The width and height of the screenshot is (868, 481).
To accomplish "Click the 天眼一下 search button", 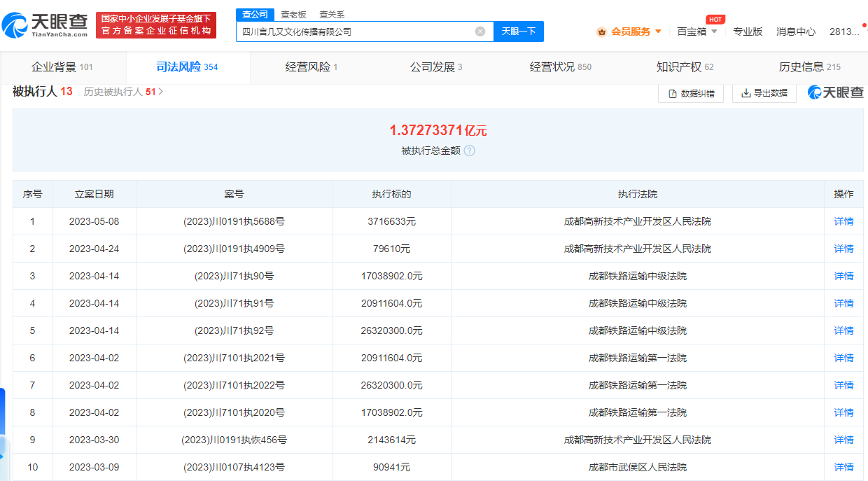I will [x=519, y=32].
